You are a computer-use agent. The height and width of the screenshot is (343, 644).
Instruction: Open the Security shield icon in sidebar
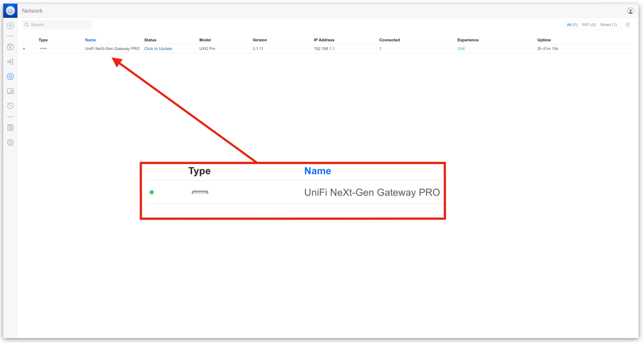10,106
